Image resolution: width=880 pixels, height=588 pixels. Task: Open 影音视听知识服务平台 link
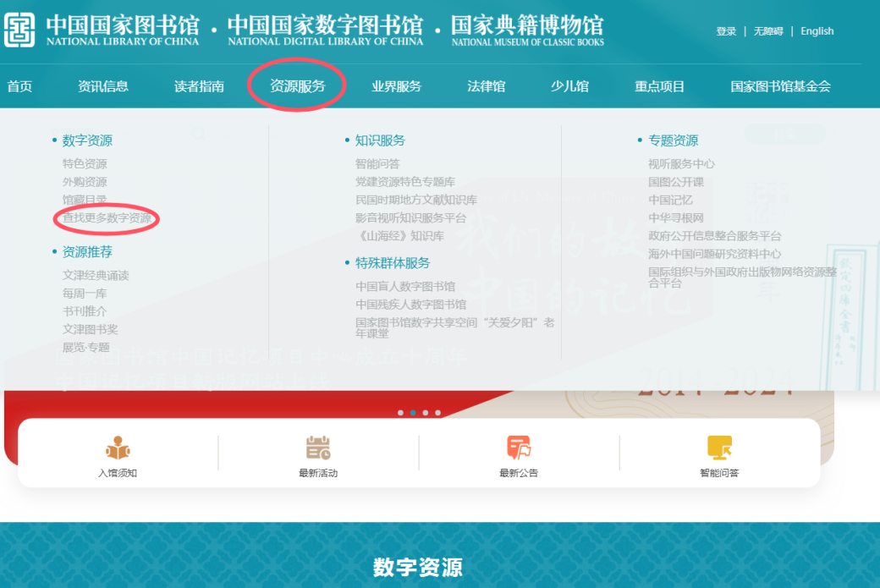pyautogui.click(x=411, y=217)
